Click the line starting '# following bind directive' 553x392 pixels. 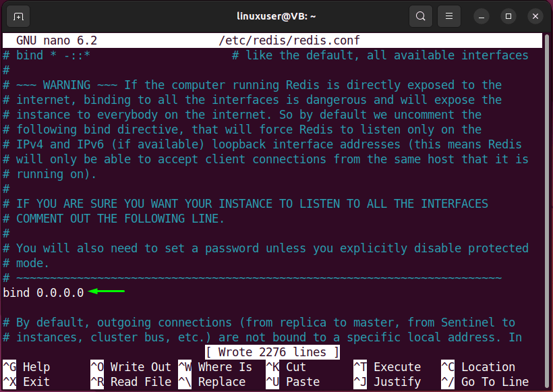point(242,130)
